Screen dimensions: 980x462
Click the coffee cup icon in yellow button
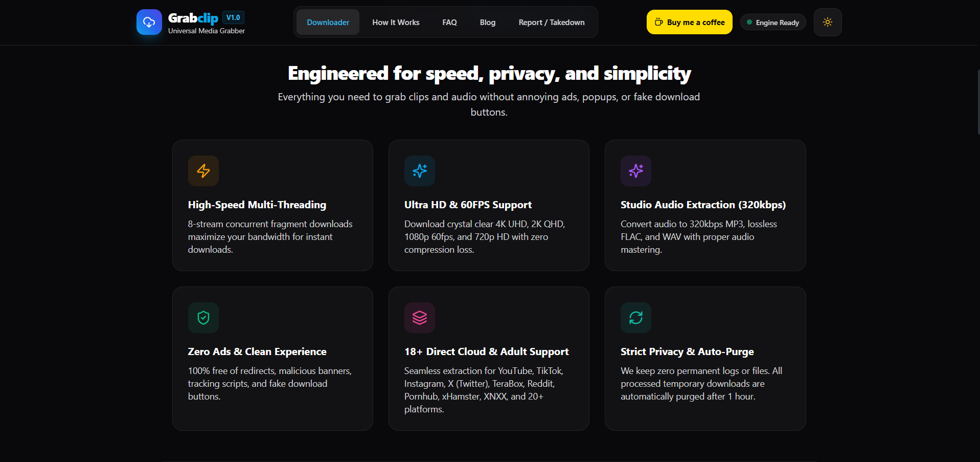click(x=659, y=22)
